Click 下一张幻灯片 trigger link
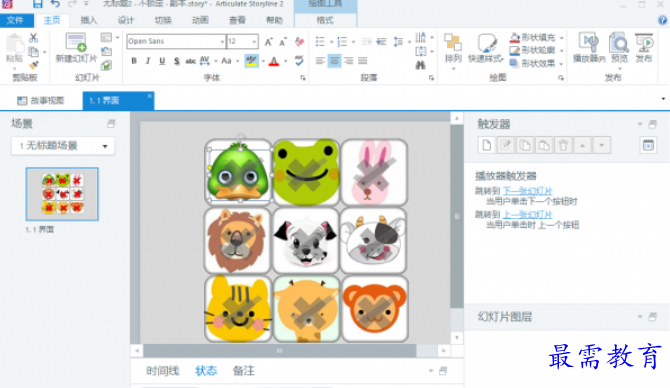Viewport: 670px width, 388px height. [x=527, y=191]
